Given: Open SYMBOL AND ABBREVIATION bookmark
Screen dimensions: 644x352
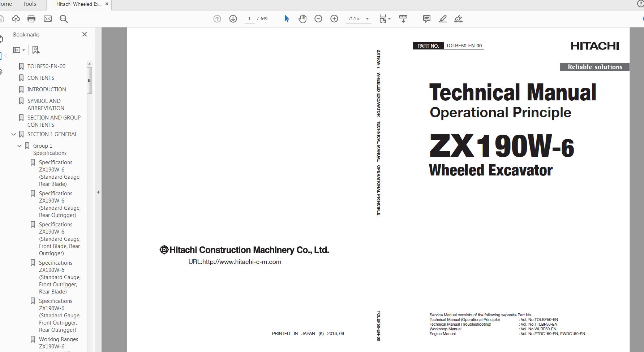Looking at the screenshot, I should [x=46, y=105].
